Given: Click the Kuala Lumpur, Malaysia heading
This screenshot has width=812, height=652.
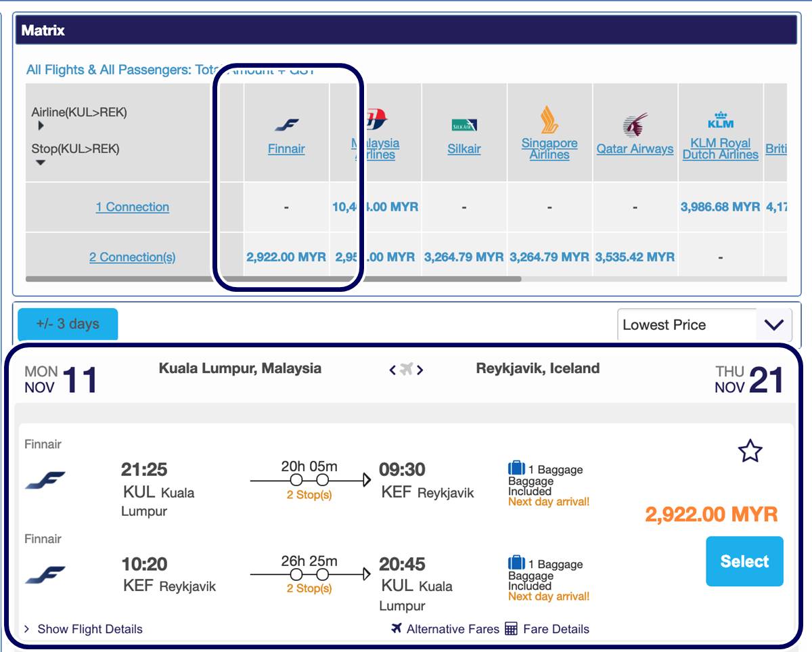Looking at the screenshot, I should 240,369.
